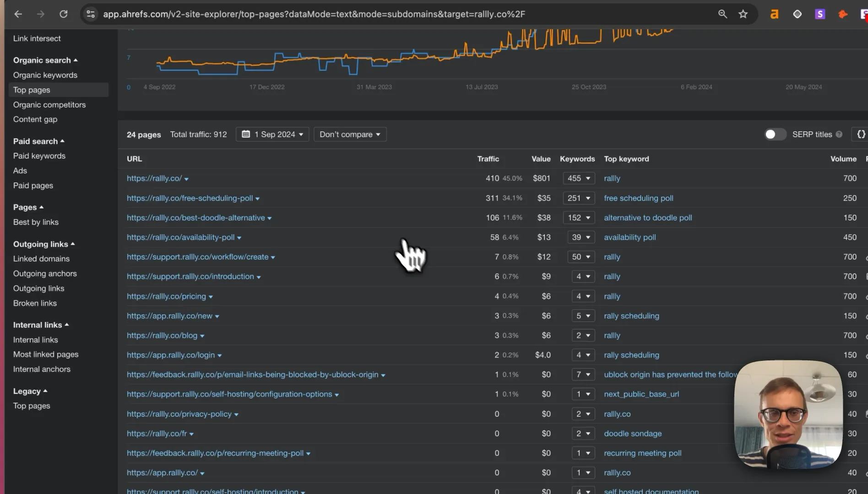
Task: Click the browser address bar URL
Action: pyautogui.click(x=314, y=14)
